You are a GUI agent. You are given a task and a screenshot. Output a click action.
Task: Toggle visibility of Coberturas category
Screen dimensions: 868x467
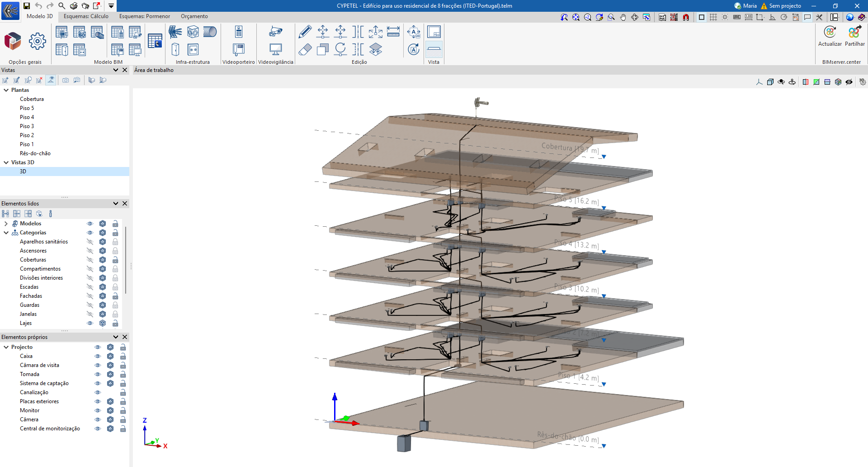click(90, 260)
